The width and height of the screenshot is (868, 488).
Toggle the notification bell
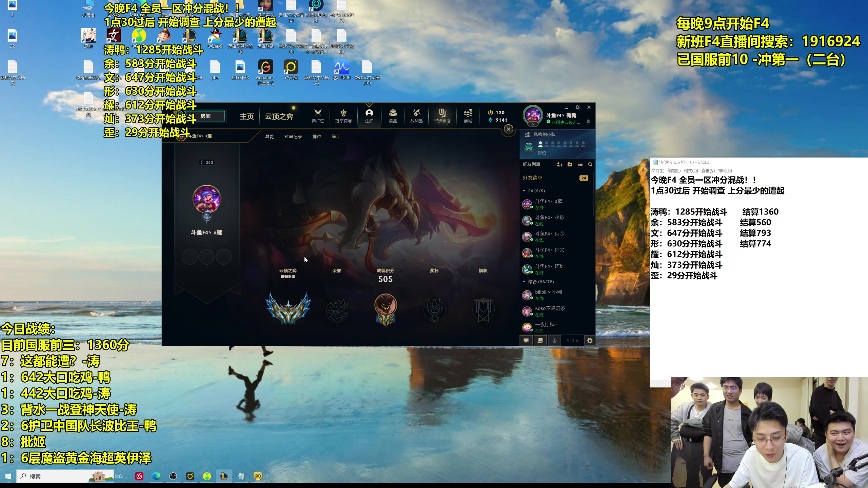[x=588, y=122]
